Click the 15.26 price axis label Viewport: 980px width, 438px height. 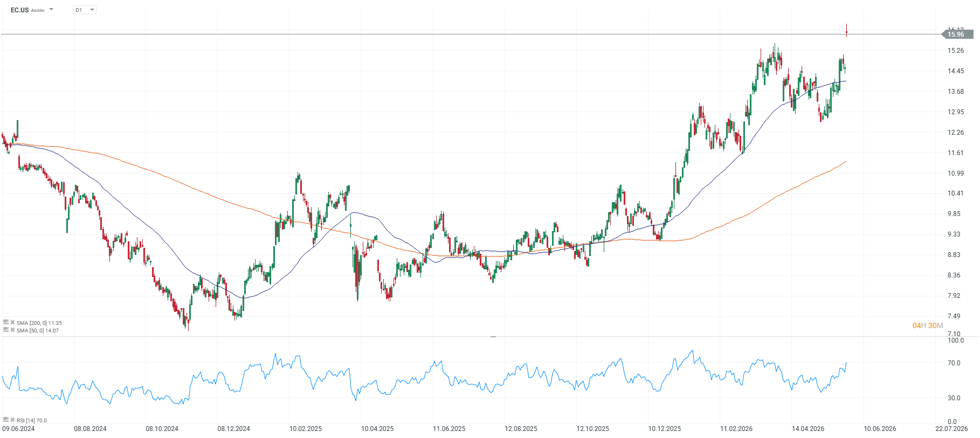[956, 51]
